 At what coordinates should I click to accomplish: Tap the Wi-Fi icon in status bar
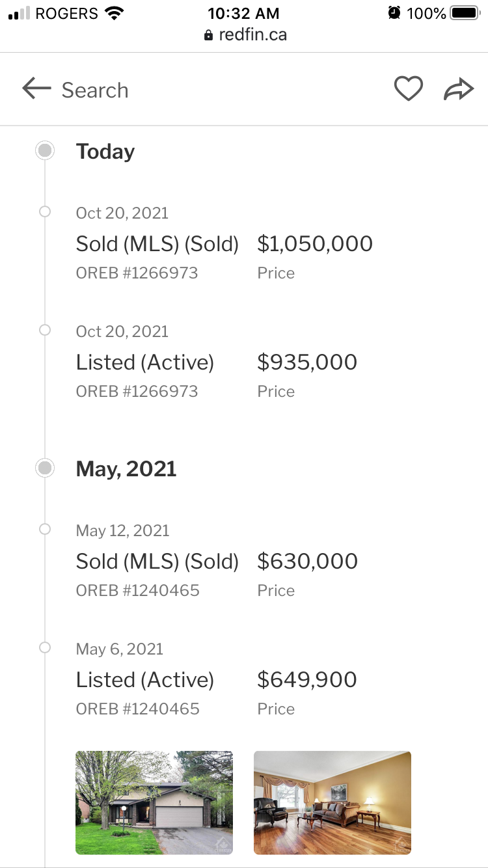click(x=115, y=13)
